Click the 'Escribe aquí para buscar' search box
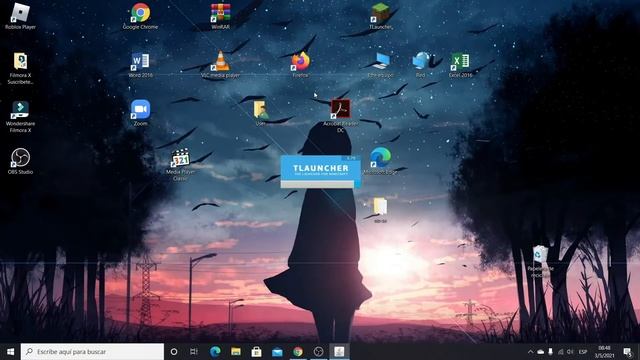 click(x=92, y=351)
